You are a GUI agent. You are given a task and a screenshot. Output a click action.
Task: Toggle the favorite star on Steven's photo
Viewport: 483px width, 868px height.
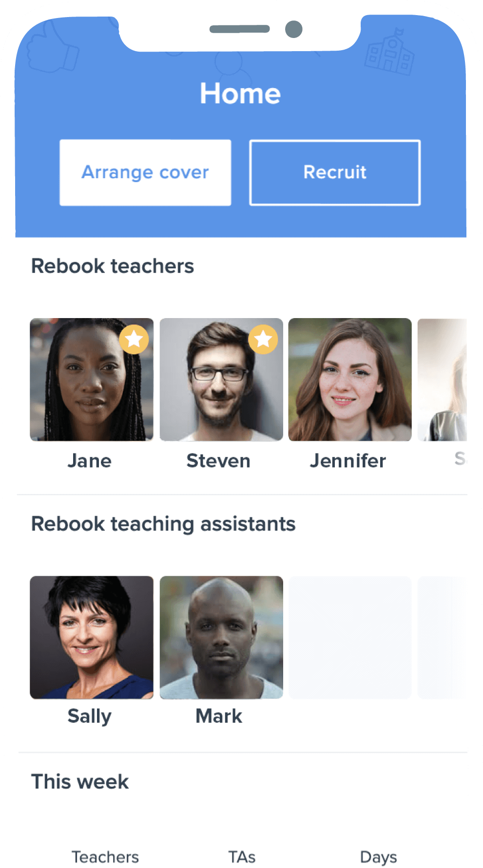263,339
